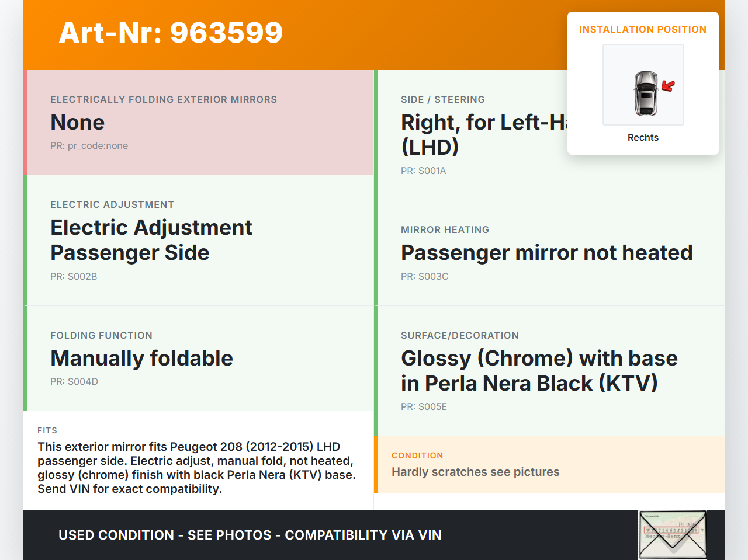Image resolution: width=748 pixels, height=560 pixels.
Task: Click the top-view car icon
Action: click(646, 93)
